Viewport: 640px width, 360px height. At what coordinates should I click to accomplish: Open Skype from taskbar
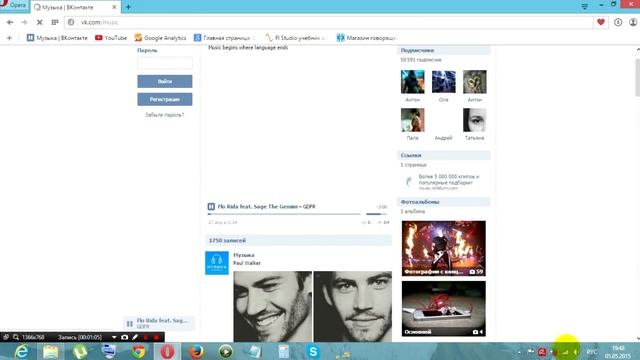(313, 351)
